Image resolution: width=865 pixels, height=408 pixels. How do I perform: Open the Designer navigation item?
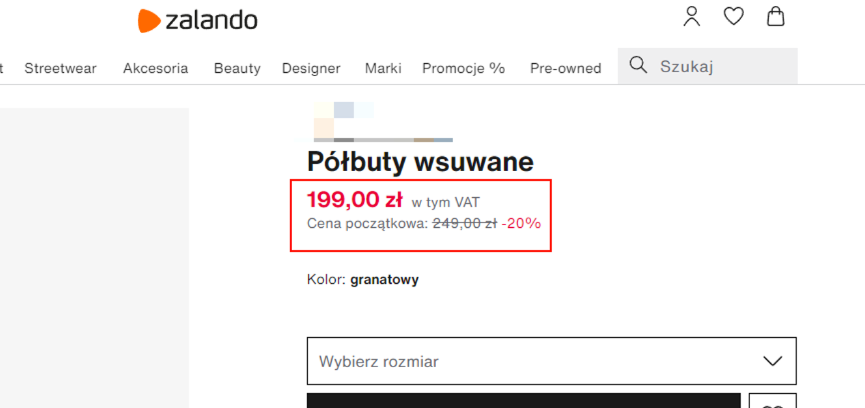311,68
